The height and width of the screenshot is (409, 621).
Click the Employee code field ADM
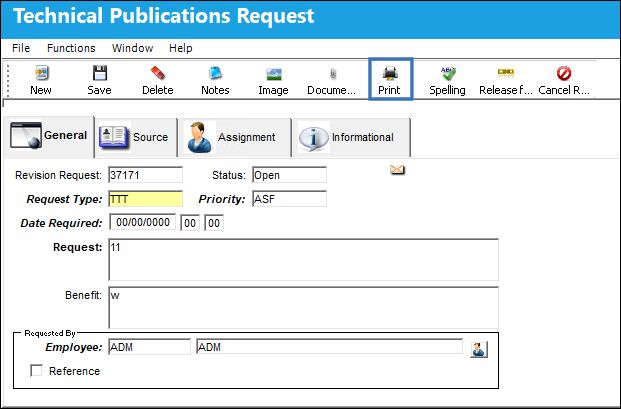pos(149,347)
